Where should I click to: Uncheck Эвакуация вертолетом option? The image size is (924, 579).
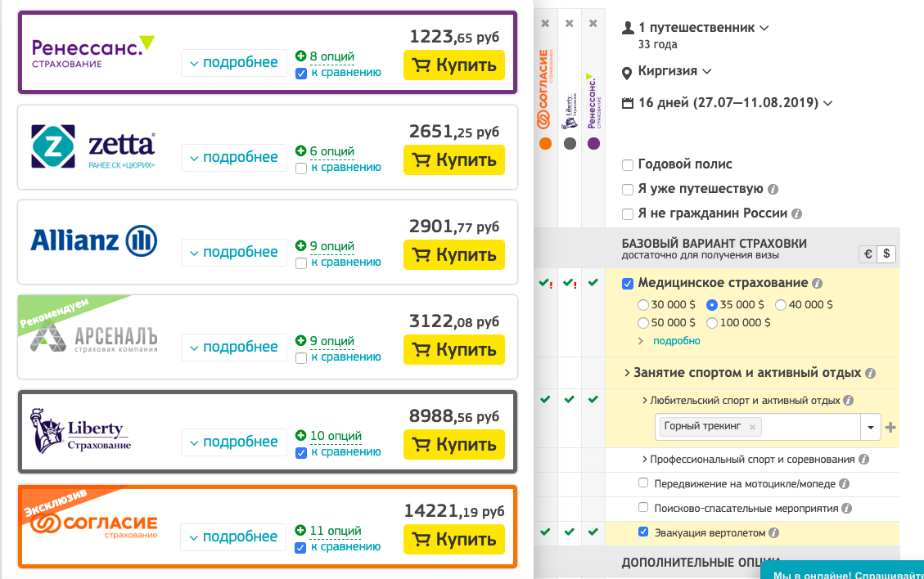pyautogui.click(x=643, y=532)
